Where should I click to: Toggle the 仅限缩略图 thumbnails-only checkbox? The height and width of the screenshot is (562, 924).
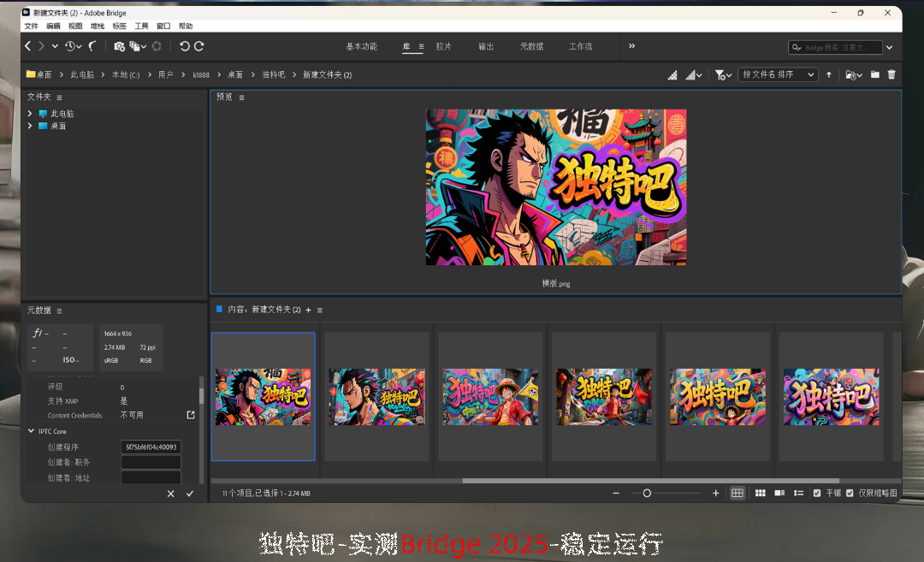(850, 494)
